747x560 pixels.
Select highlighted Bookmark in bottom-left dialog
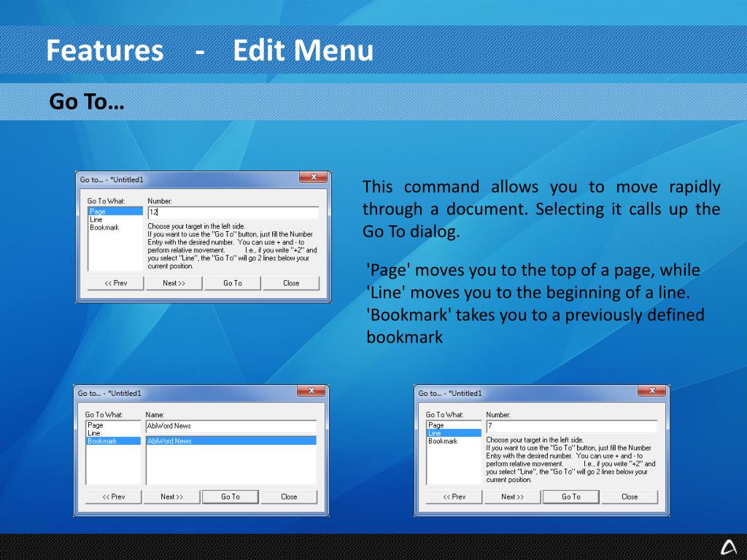click(113, 441)
